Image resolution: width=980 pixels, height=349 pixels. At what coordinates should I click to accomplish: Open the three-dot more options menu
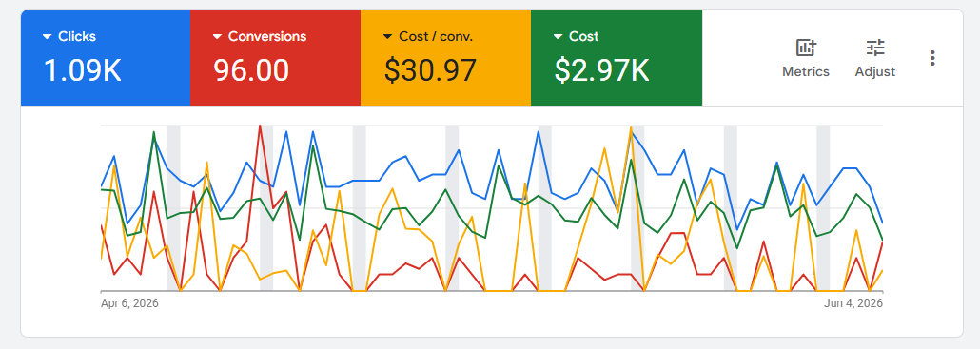(x=932, y=58)
